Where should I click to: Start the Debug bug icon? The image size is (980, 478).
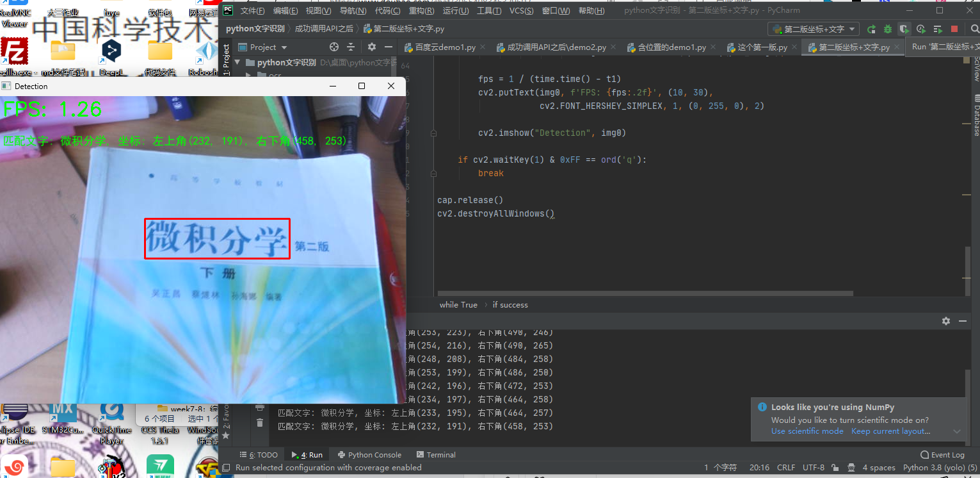888,29
